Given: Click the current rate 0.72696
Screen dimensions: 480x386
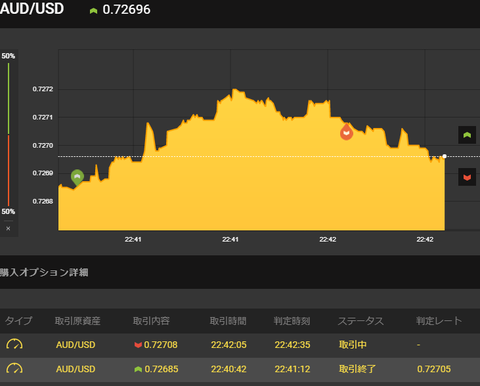Looking at the screenshot, I should [x=126, y=10].
